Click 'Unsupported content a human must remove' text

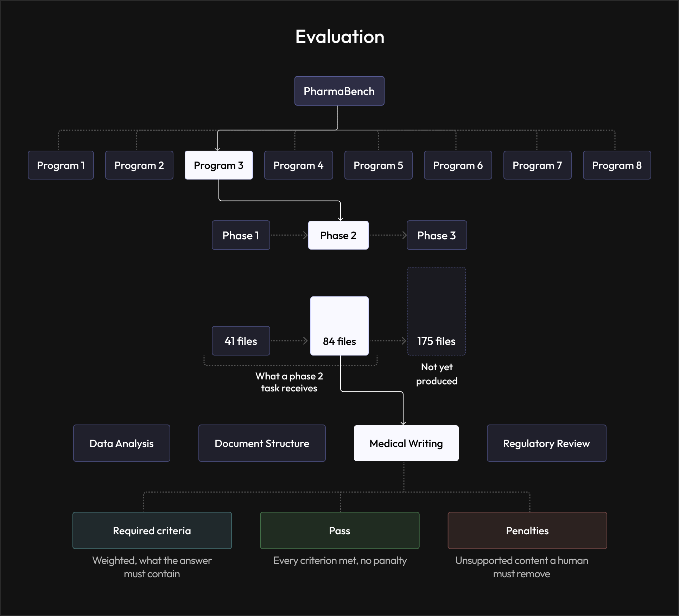(x=522, y=567)
